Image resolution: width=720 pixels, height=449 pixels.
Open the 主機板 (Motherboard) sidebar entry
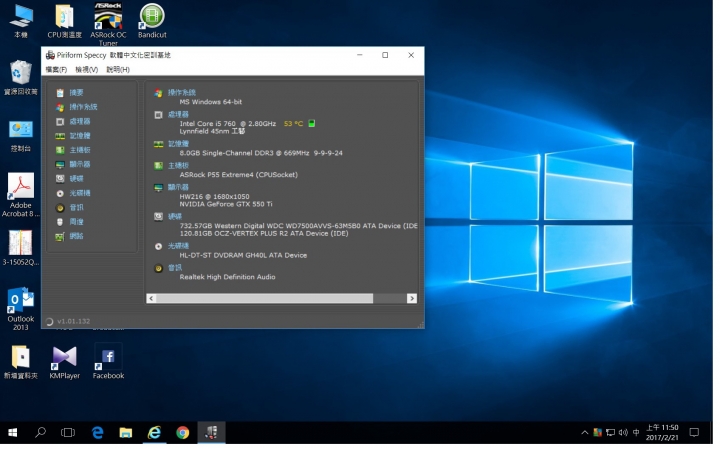[73, 150]
